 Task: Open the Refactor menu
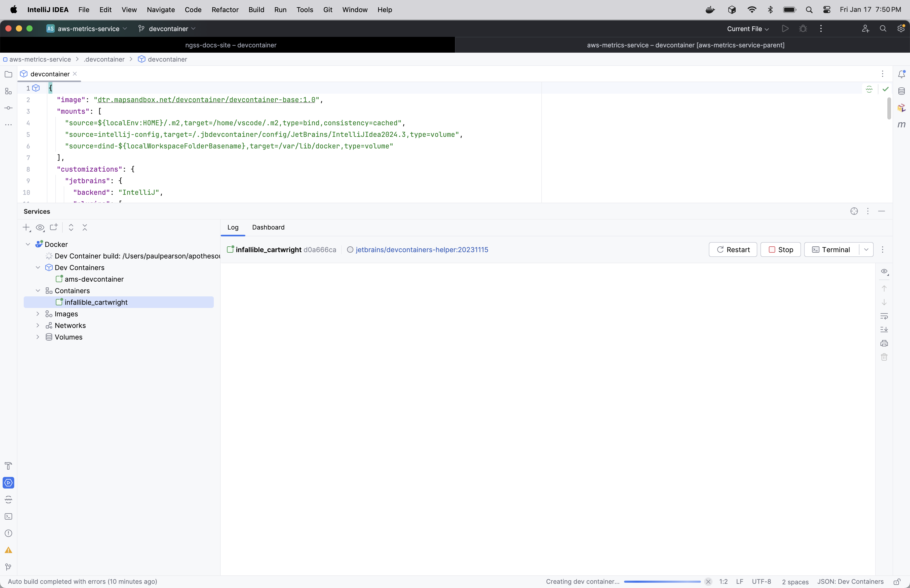(x=225, y=9)
